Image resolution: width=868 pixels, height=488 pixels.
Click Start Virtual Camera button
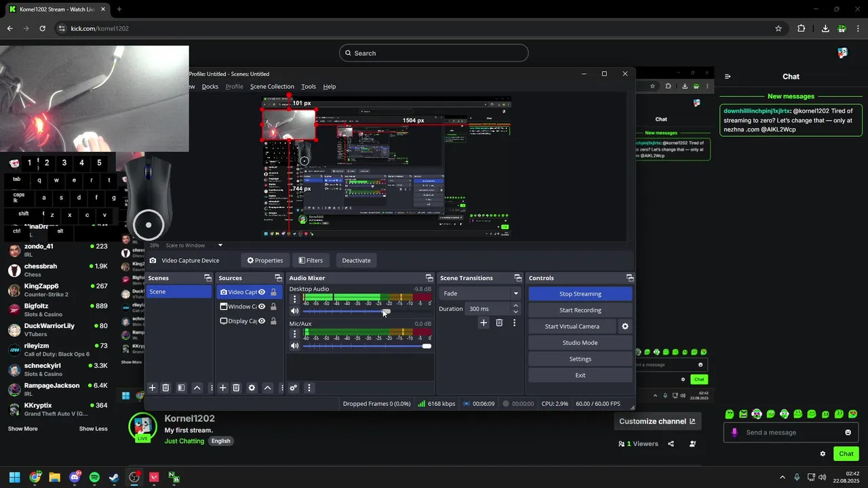pyautogui.click(x=572, y=326)
